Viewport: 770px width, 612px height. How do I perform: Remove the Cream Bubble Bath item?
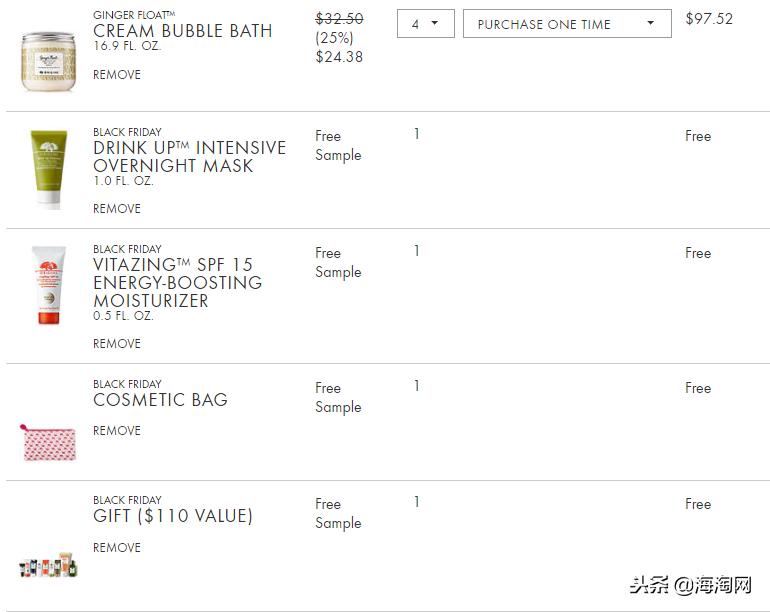click(117, 75)
